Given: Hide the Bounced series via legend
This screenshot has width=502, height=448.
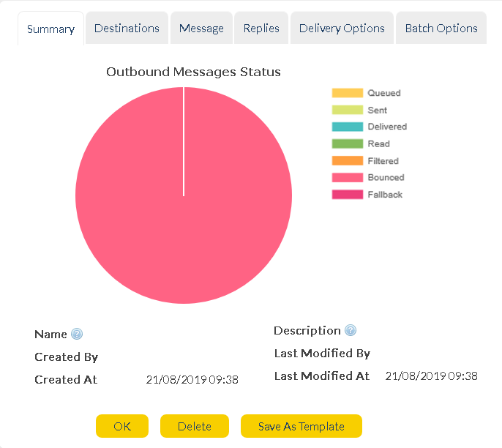Looking at the screenshot, I should click(x=348, y=178).
